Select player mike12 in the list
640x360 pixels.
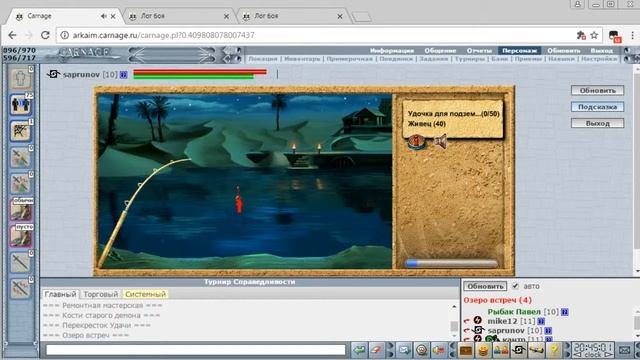[502, 321]
